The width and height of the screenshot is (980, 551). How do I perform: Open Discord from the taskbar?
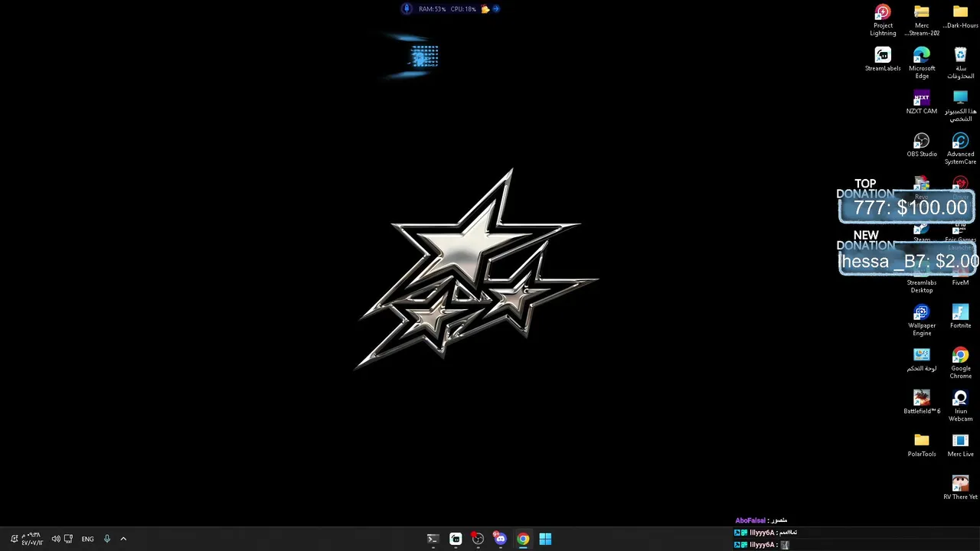pyautogui.click(x=500, y=539)
